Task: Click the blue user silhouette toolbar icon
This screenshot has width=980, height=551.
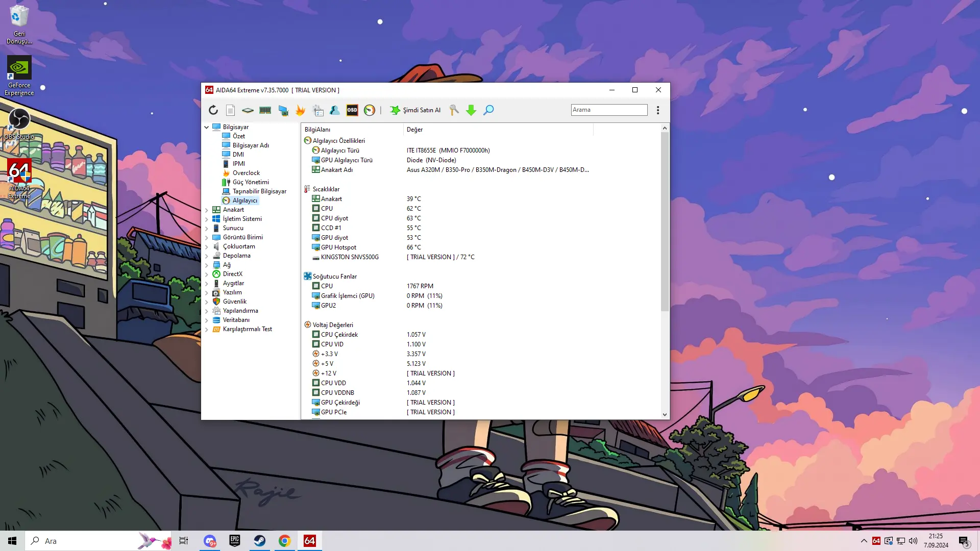Action: point(335,110)
